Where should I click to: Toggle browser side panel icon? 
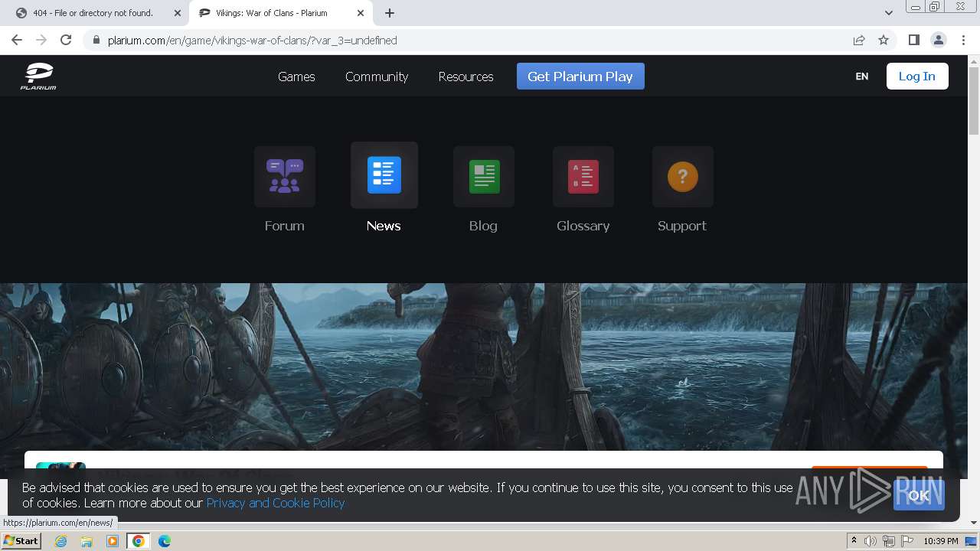(x=913, y=40)
